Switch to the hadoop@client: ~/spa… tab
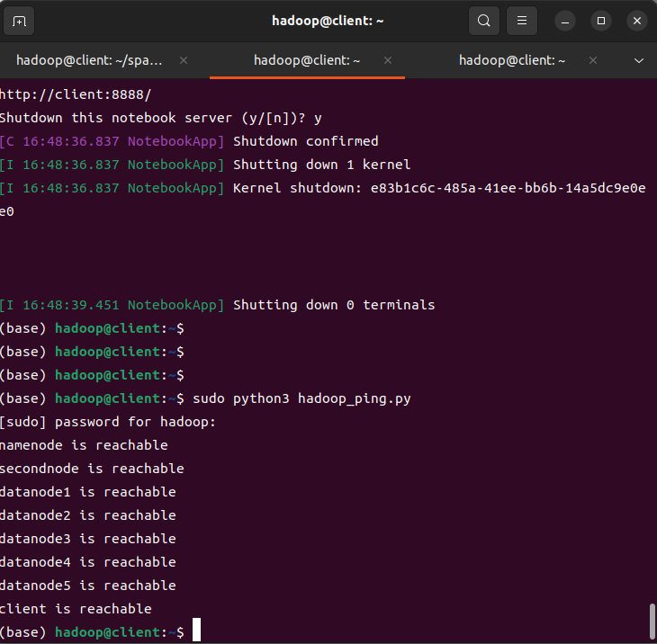The image size is (657, 644). [x=89, y=60]
